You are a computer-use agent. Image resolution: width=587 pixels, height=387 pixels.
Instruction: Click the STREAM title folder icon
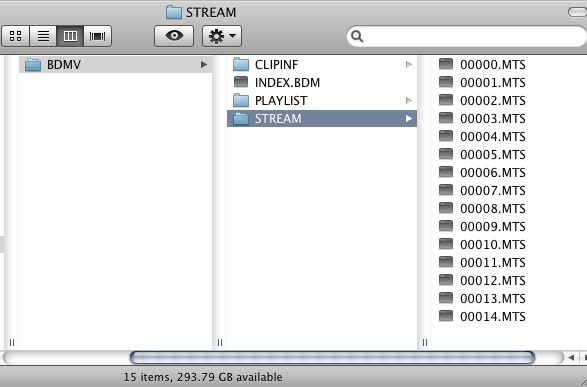tap(174, 12)
